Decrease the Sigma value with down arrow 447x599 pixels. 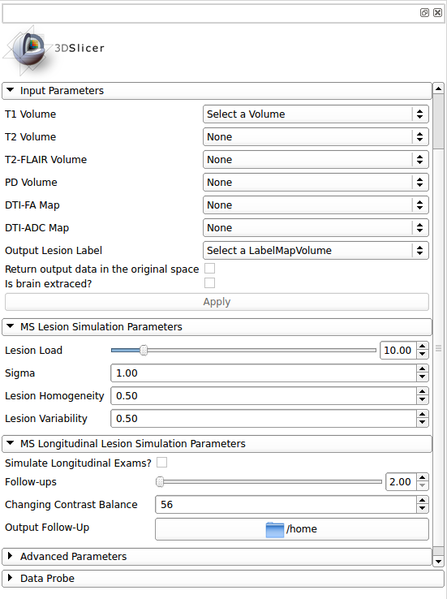click(x=422, y=377)
